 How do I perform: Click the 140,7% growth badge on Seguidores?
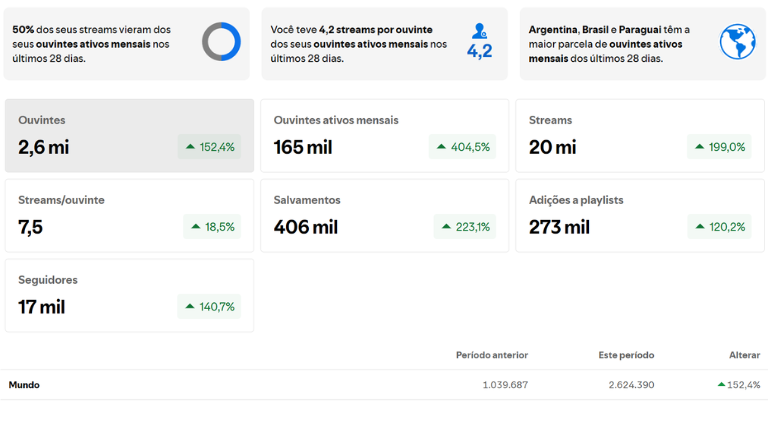[x=209, y=306]
